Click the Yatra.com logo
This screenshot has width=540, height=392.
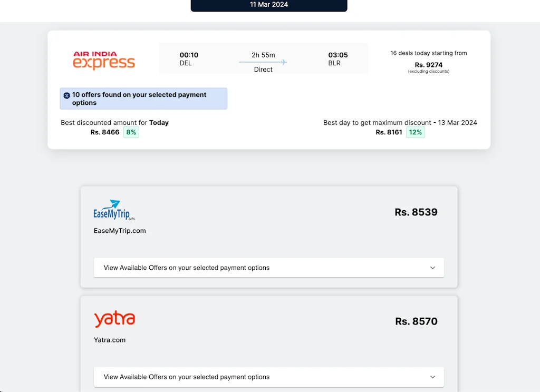114,319
